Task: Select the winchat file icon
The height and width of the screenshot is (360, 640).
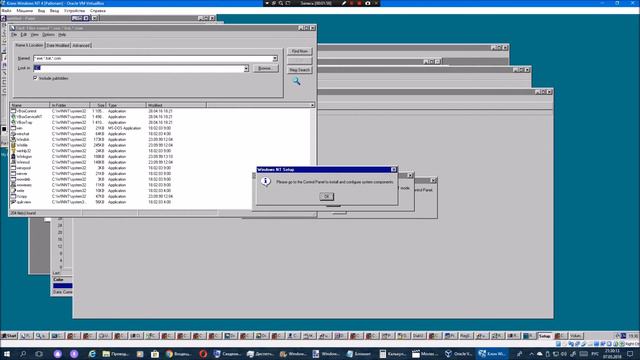Action: point(13,134)
